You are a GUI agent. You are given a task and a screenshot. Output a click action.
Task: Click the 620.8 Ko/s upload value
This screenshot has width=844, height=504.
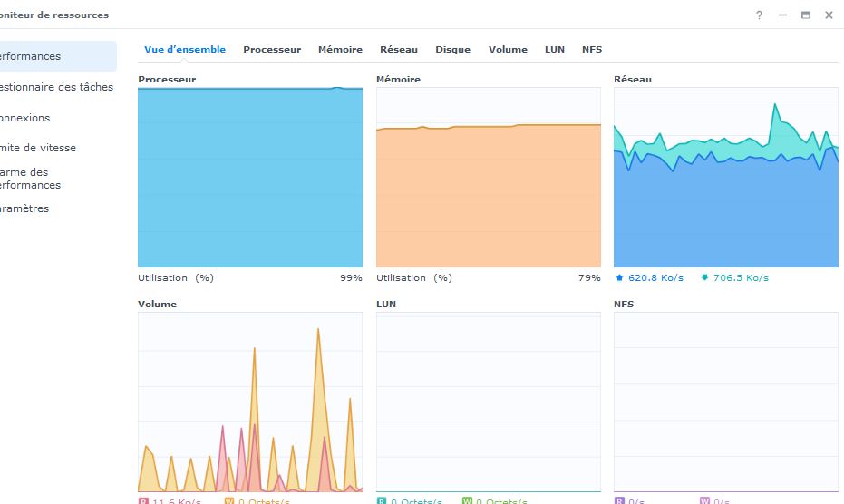pyautogui.click(x=655, y=278)
